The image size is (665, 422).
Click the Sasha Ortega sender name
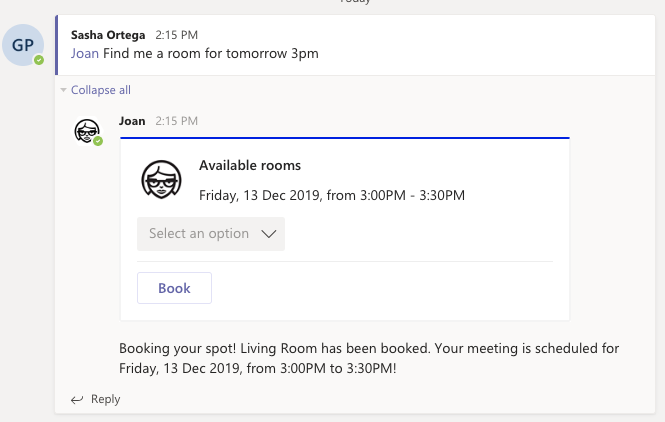point(108,35)
